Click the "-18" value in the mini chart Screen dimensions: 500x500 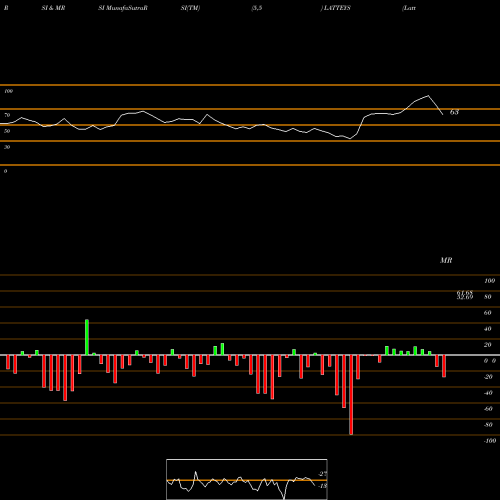click(322, 486)
